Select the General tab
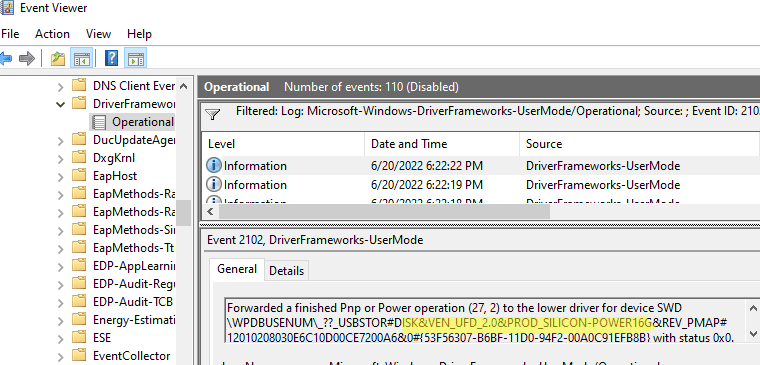This screenshot has height=365, width=760. 237,269
